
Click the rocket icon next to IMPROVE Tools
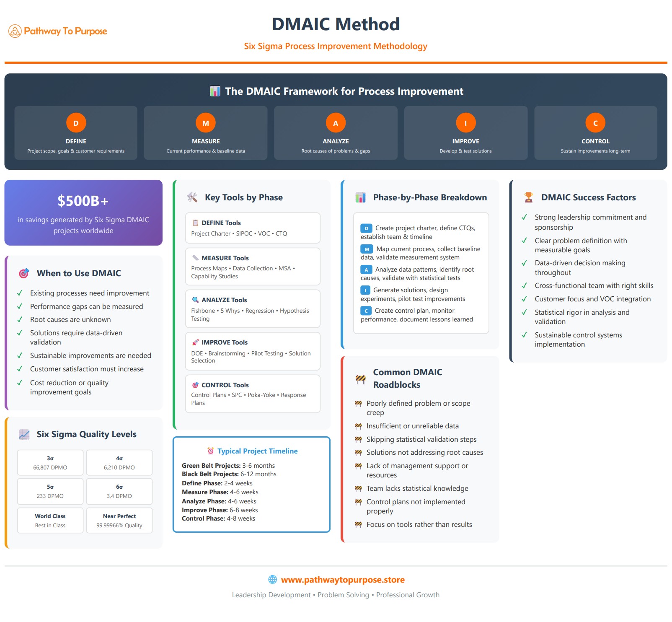coord(195,342)
